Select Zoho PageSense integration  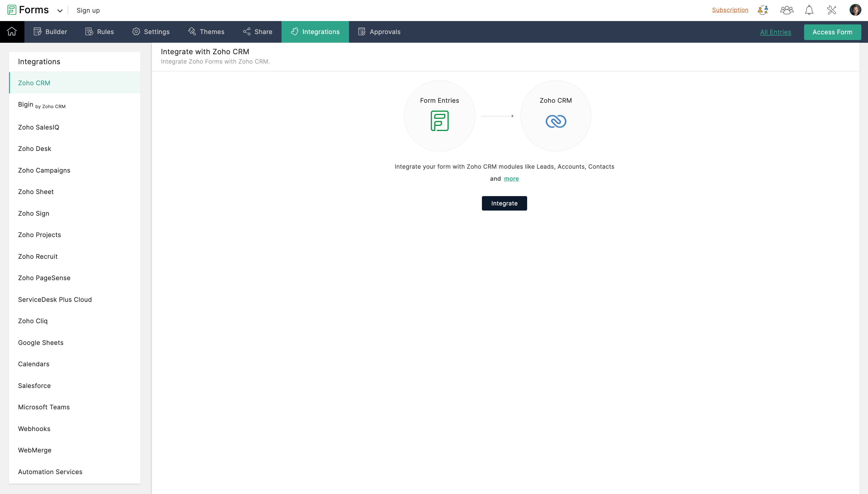click(x=75, y=278)
